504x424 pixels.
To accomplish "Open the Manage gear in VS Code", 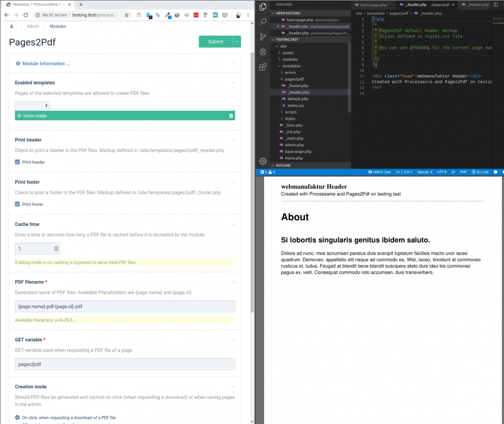I will [263, 161].
